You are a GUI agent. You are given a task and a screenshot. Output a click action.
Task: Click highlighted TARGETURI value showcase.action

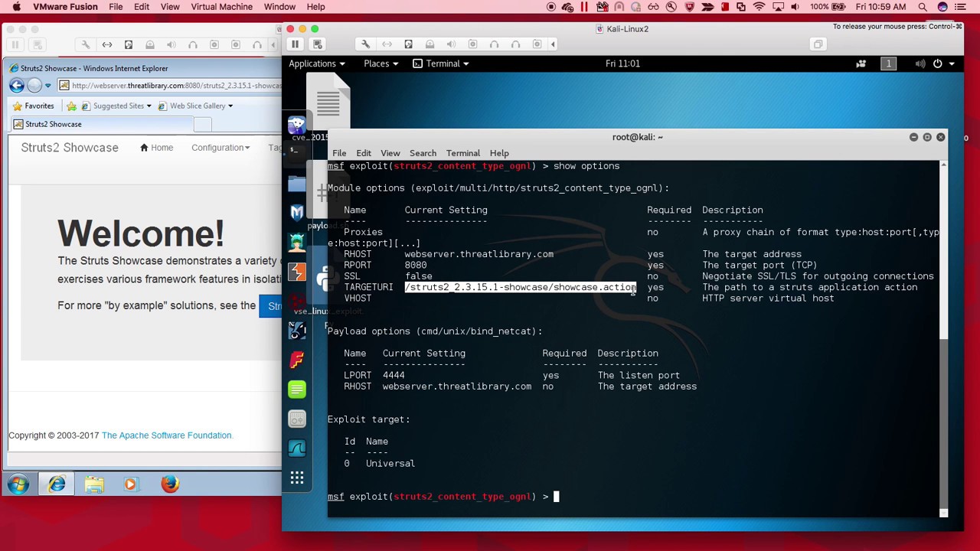[521, 287]
